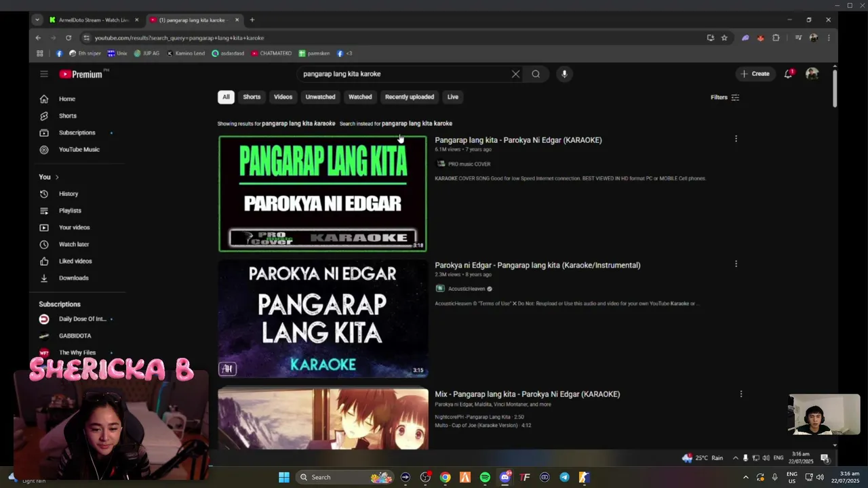Viewport: 868px width, 488px height.
Task: Click the PRO music COVER channel icon
Action: tap(441, 163)
